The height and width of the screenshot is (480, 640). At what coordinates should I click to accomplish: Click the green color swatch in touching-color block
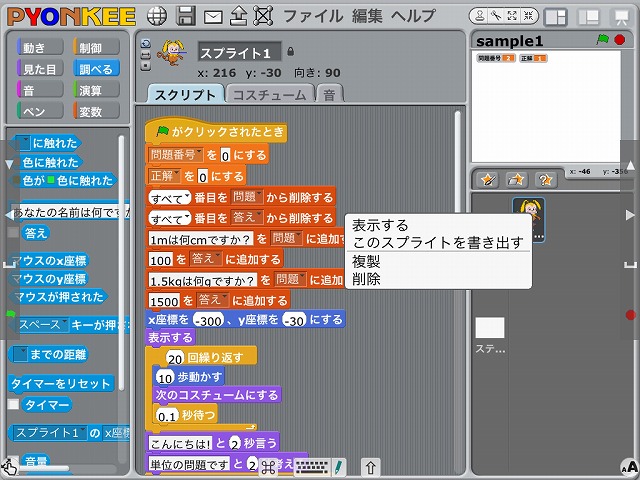click(x=47, y=181)
